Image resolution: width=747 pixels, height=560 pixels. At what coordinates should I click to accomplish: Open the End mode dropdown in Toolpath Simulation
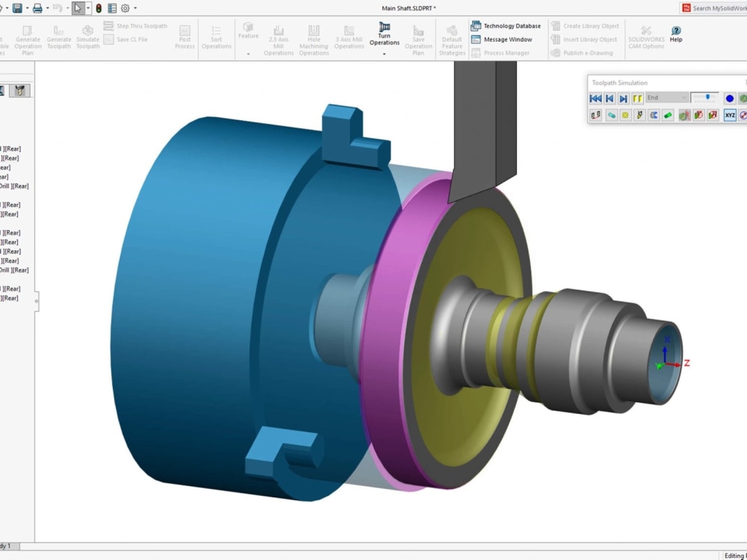684,97
